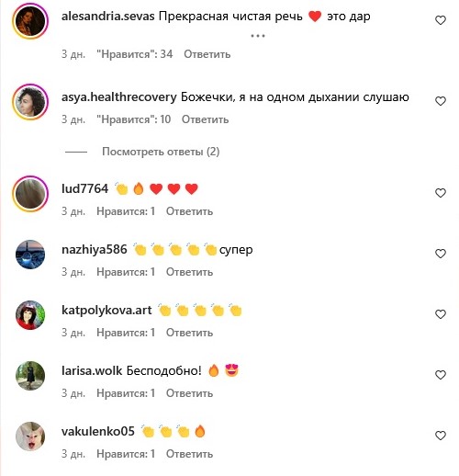
Task: Open the username link katpolykova.art
Action: 106,311
